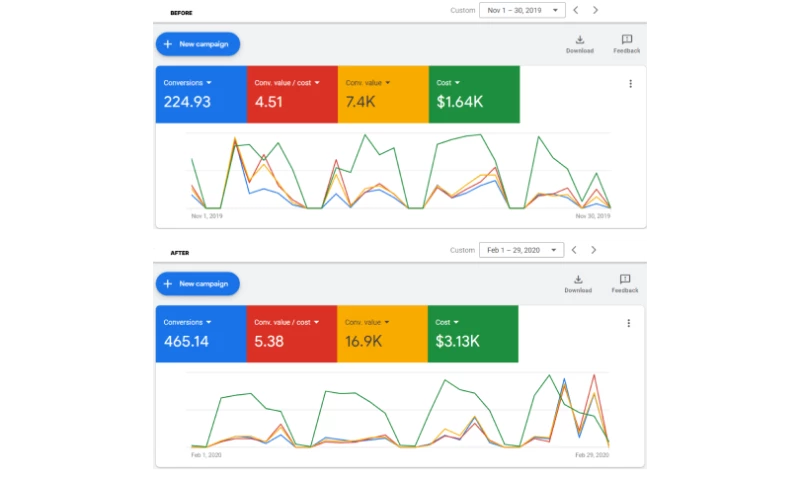Expand the Cost metric dropdown showing $1.64K
The height and width of the screenshot is (480, 800).
pyautogui.click(x=457, y=83)
